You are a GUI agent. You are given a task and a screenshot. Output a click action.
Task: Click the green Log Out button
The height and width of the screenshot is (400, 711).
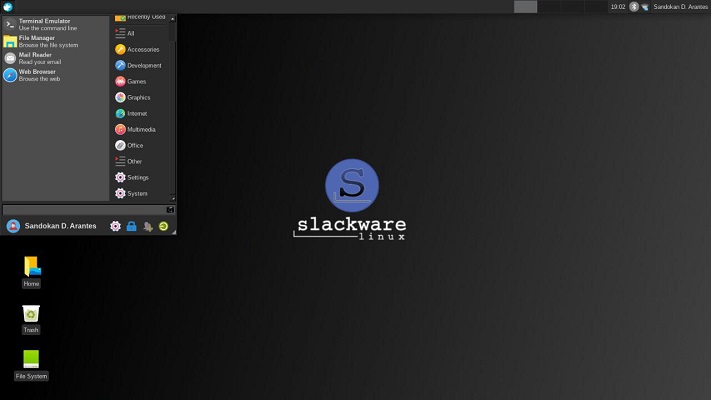(x=164, y=226)
